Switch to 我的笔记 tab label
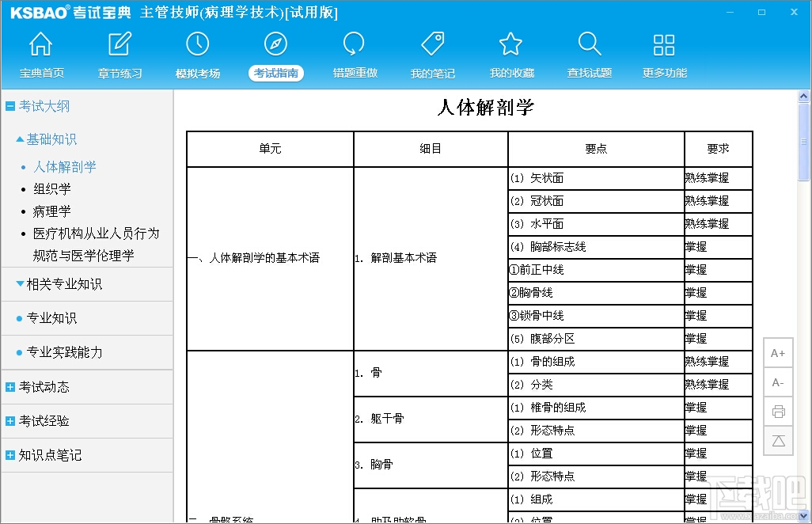812x524 pixels. click(x=433, y=73)
